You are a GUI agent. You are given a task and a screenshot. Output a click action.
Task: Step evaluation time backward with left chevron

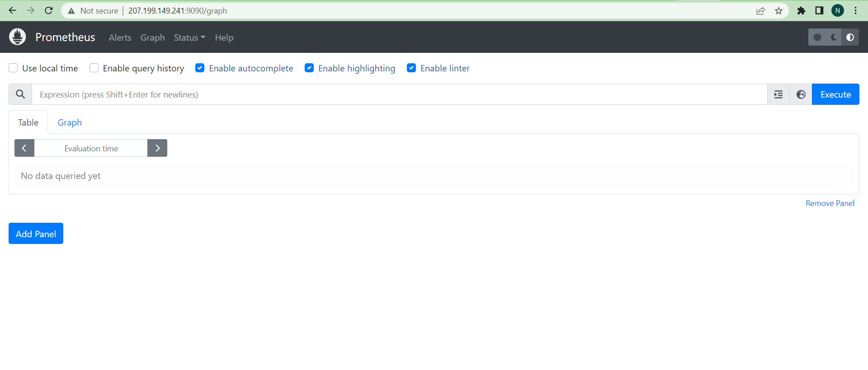click(24, 148)
